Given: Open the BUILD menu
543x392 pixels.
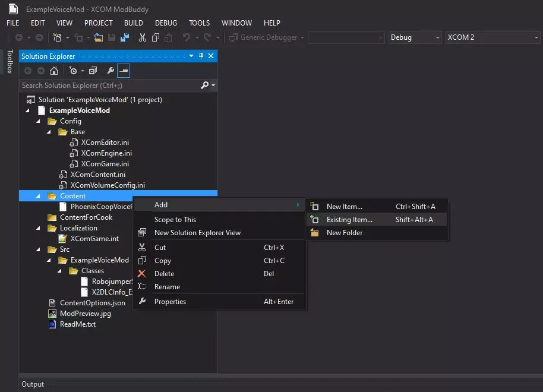Looking at the screenshot, I should [134, 23].
